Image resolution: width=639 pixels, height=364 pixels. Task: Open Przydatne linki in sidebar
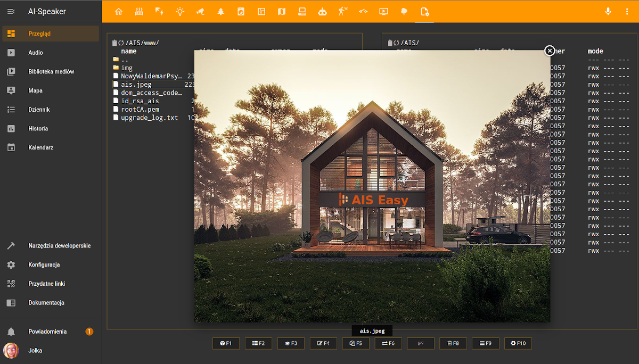[51, 284]
